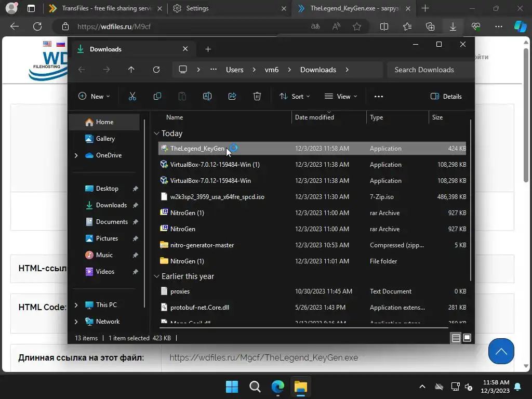Sort by the Name column header
The height and width of the screenshot is (399, 532).
click(x=175, y=117)
